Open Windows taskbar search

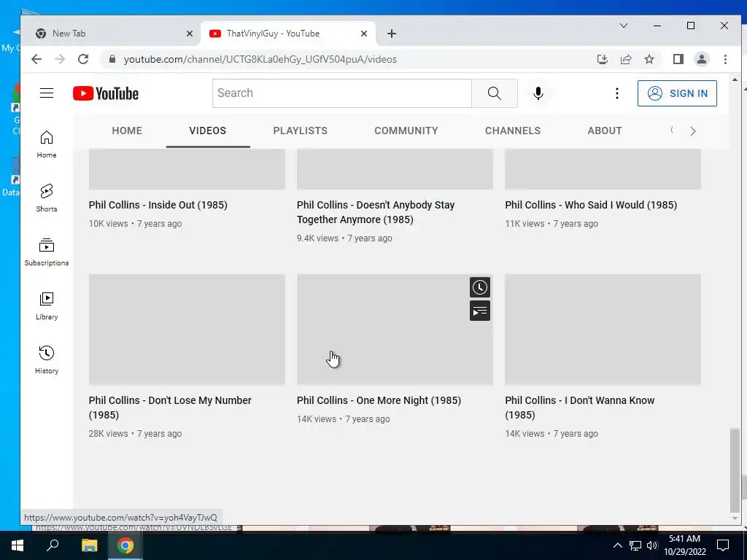tap(53, 545)
